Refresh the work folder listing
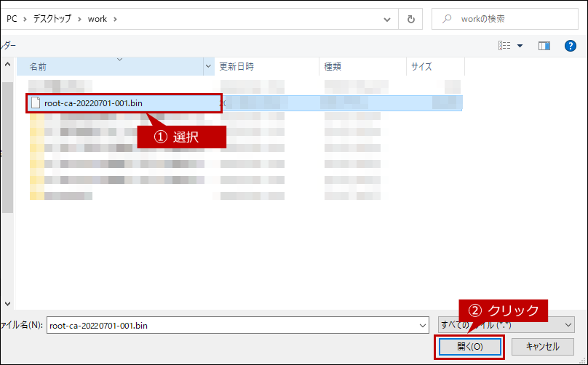The width and height of the screenshot is (588, 365). point(410,19)
